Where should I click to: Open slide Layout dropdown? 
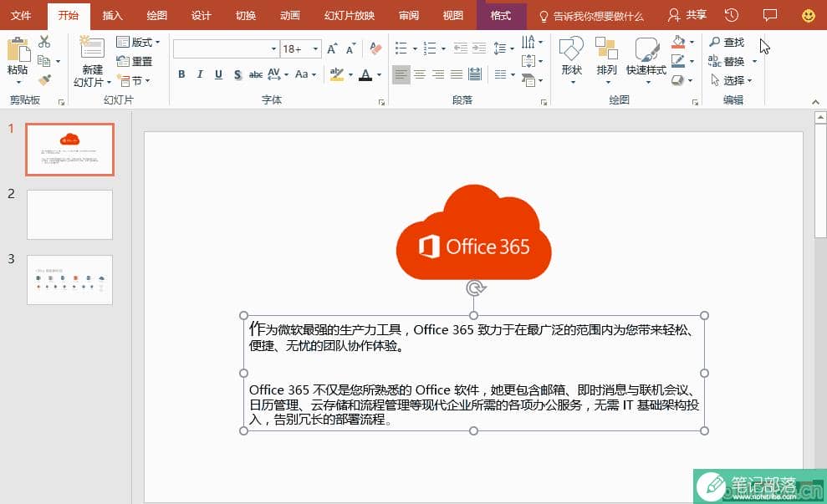[x=138, y=42]
